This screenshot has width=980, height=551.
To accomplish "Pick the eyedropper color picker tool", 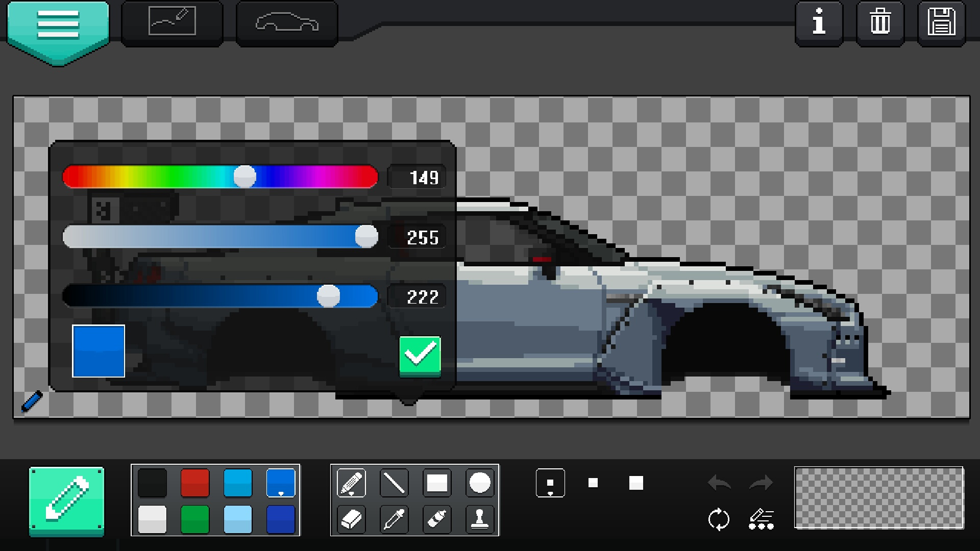I will coord(394,519).
